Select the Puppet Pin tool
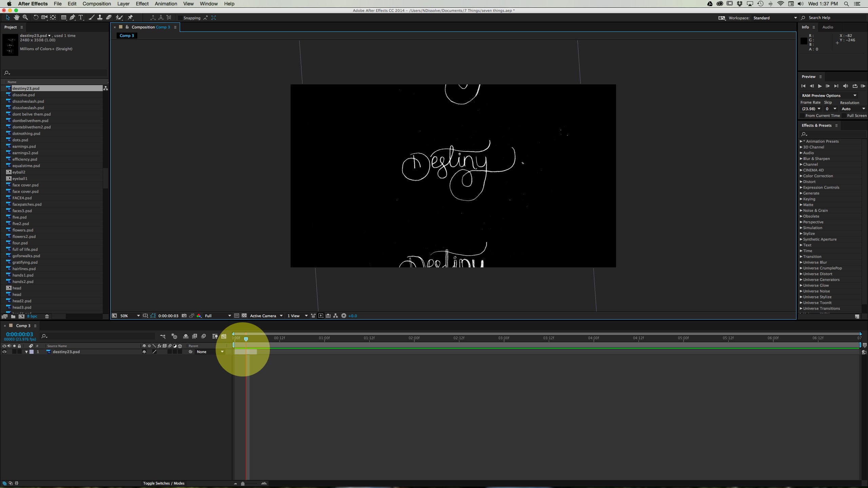The height and width of the screenshot is (488, 868). [130, 17]
